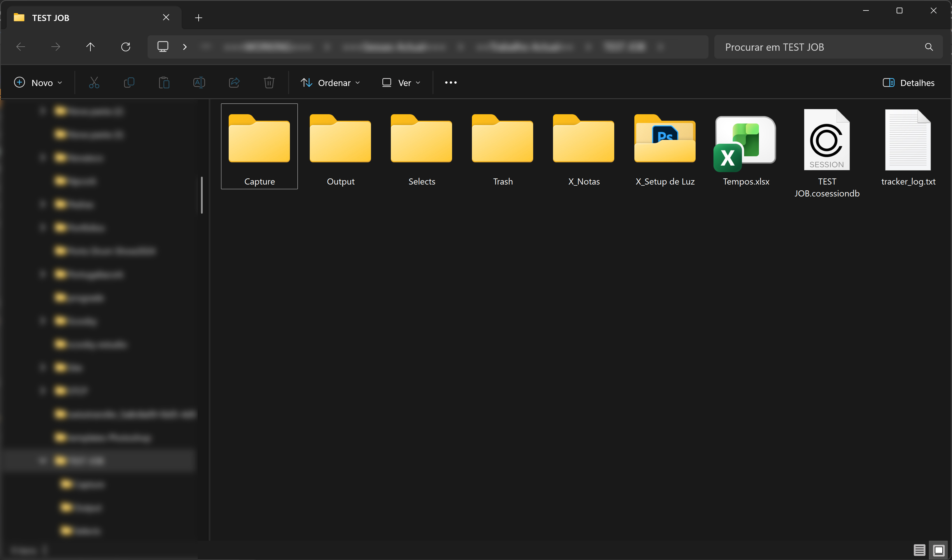The width and height of the screenshot is (952, 560).
Task: Maximize the File Explorer window
Action: point(900,10)
